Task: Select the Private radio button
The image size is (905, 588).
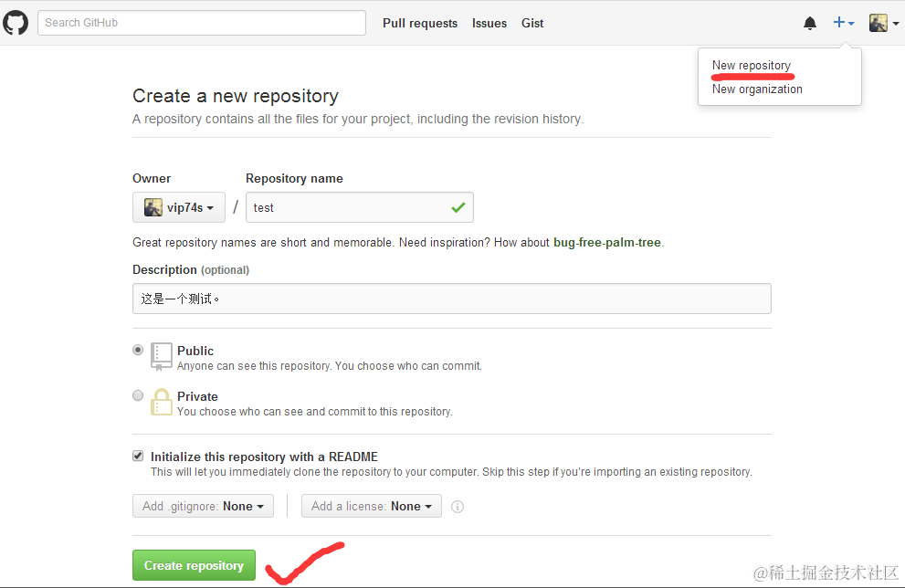Action: (x=138, y=395)
